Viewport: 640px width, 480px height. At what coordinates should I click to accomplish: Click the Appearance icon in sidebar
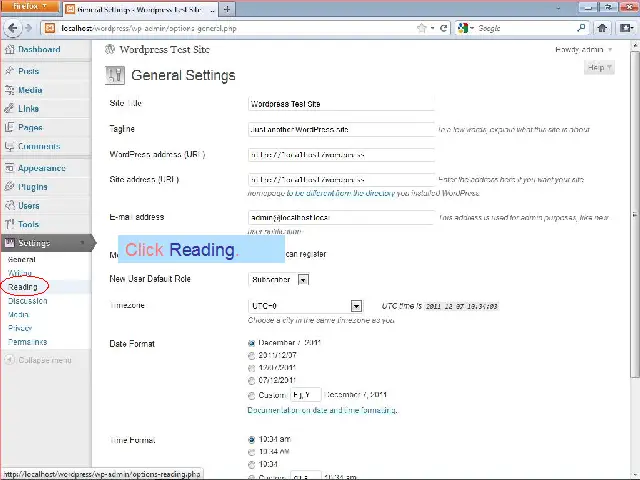click(x=10, y=168)
